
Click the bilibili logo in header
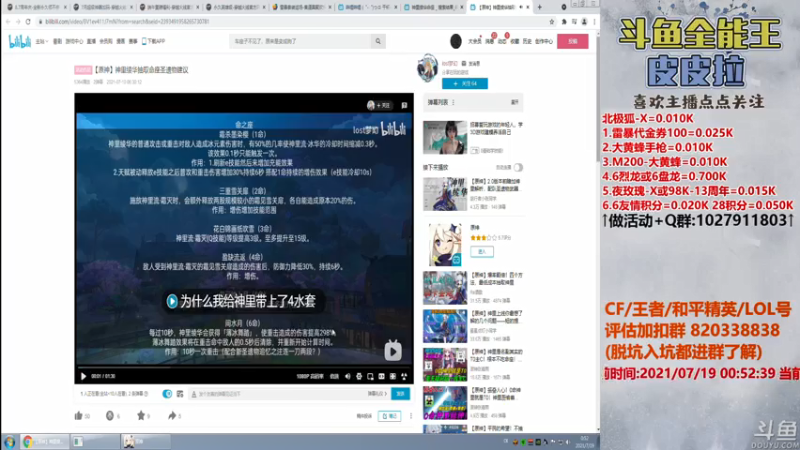point(20,41)
